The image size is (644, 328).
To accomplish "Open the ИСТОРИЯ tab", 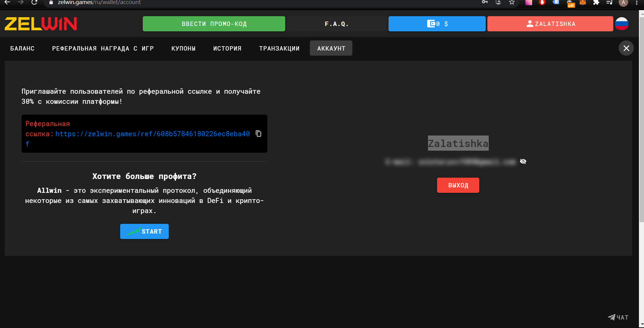I will (x=227, y=48).
